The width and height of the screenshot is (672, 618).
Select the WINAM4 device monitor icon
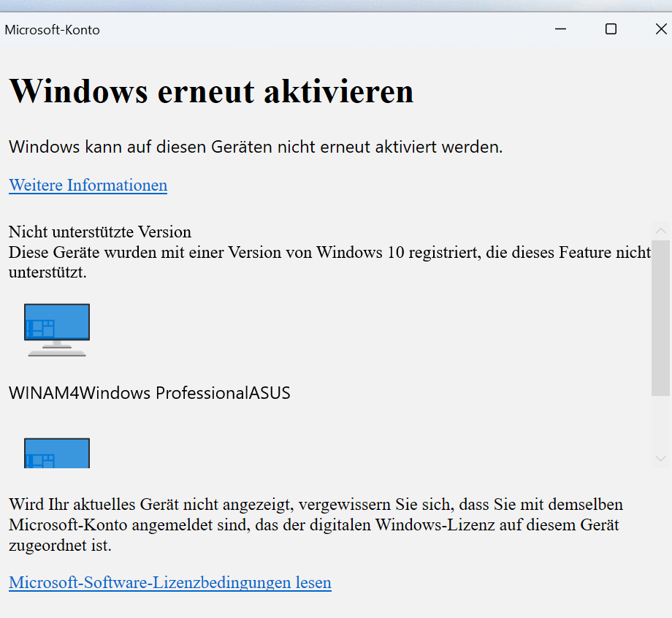57,330
